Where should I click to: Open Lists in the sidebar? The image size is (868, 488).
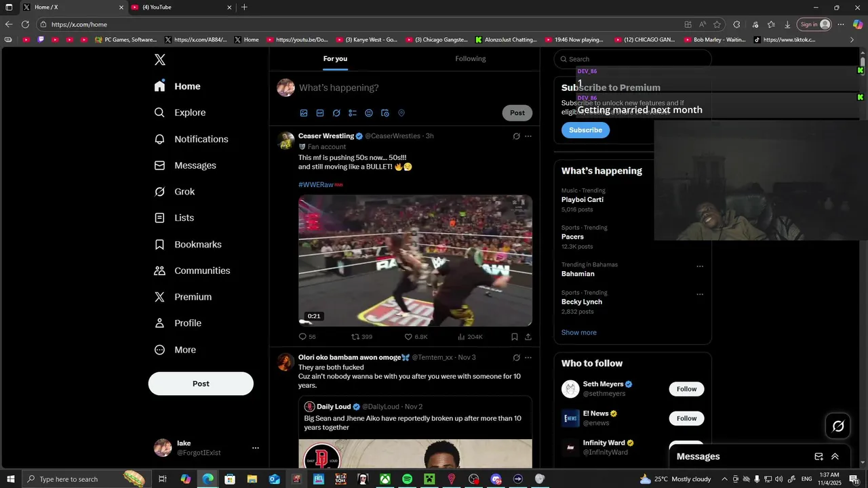(174, 218)
